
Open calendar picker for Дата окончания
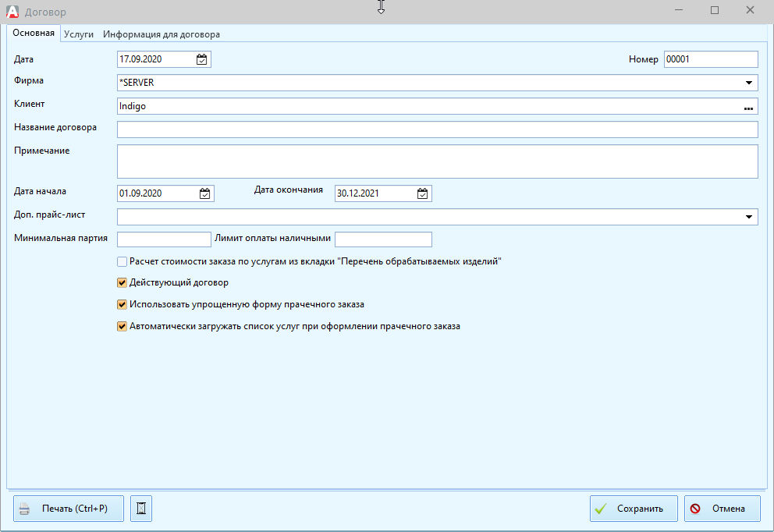click(422, 193)
